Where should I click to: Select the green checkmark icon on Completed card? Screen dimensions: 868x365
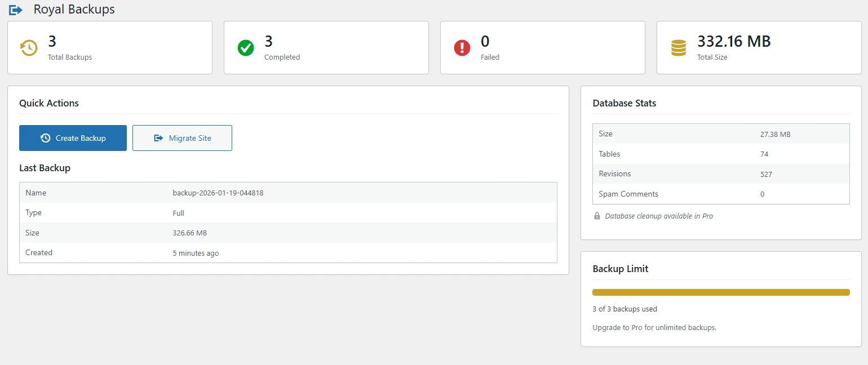(245, 47)
